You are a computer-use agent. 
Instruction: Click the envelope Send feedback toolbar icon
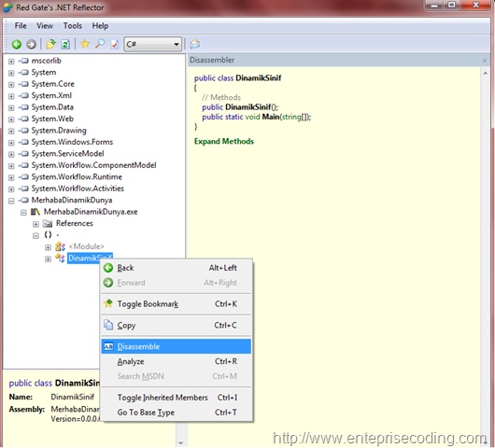click(x=195, y=44)
